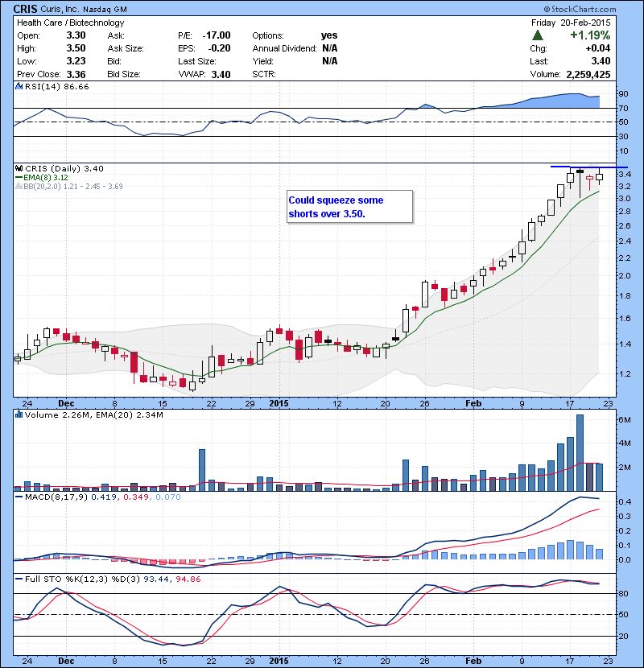Click the RSI(14) indicator icon
Viewport: 644px width, 668px height.
click(19, 86)
